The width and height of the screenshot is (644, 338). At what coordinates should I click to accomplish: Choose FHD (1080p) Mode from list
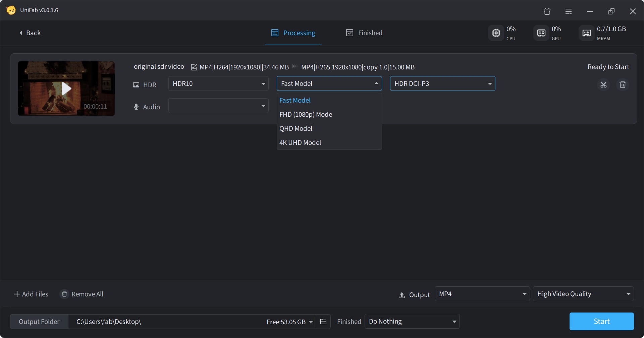306,114
